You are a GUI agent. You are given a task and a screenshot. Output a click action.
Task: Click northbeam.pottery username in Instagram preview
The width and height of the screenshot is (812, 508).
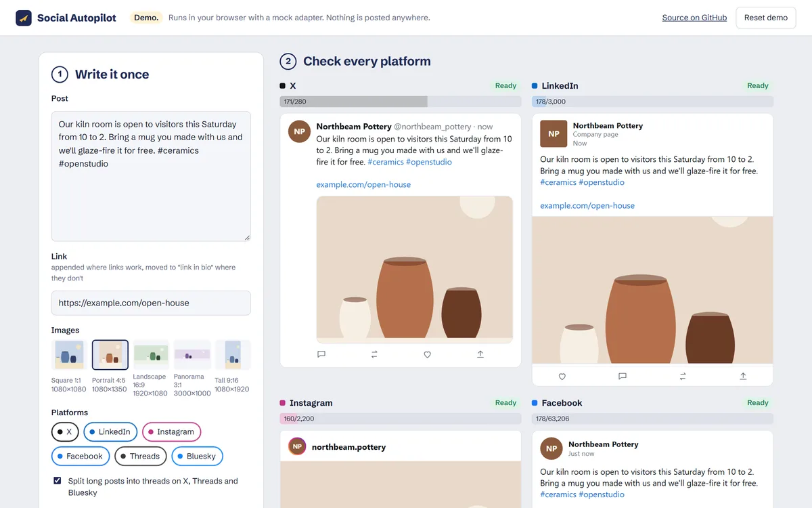(x=348, y=447)
